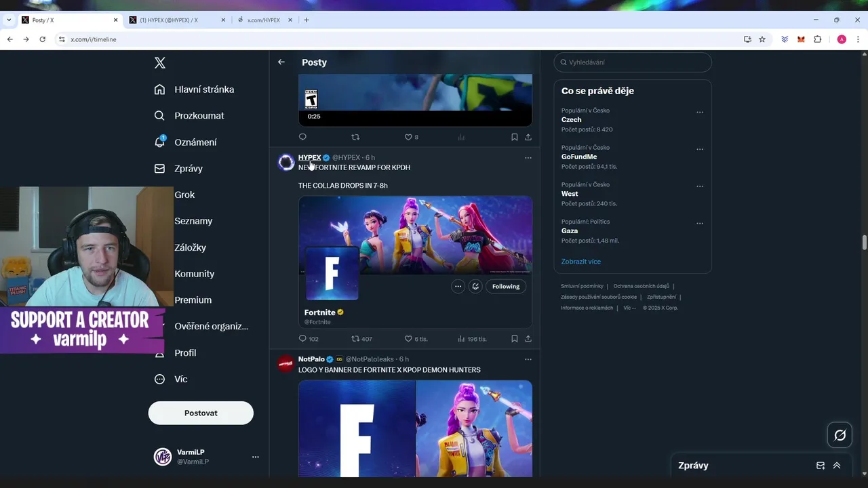Open the more menu on the NotPalo post

(x=528, y=359)
